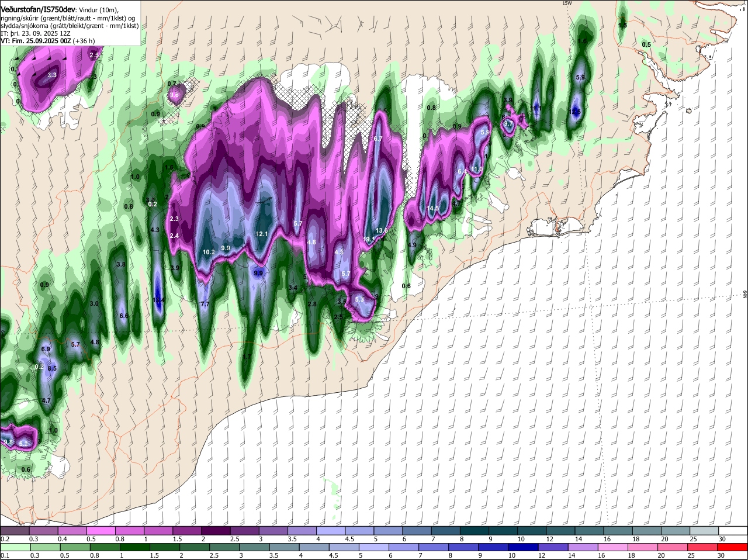Click the 12.5 precipitation value on the map
Viewport: 748px width, 560px height.
pos(575,112)
